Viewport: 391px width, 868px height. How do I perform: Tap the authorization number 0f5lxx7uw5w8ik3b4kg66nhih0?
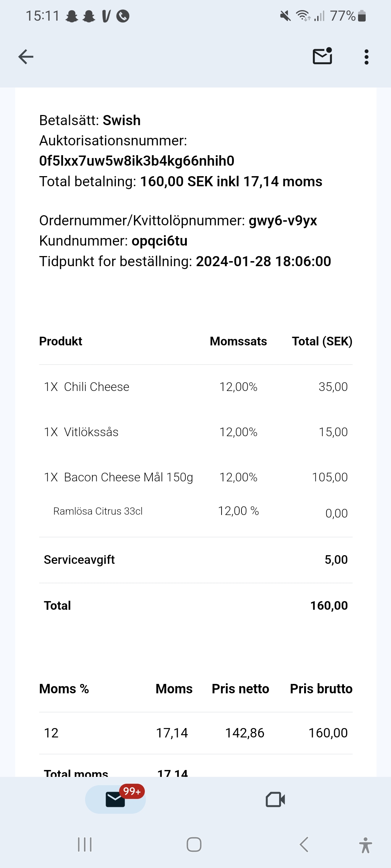point(136,161)
